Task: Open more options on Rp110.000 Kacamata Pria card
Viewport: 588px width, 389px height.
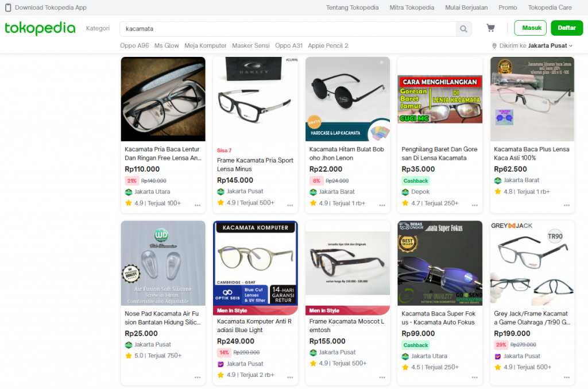Action: pyautogui.click(x=198, y=205)
